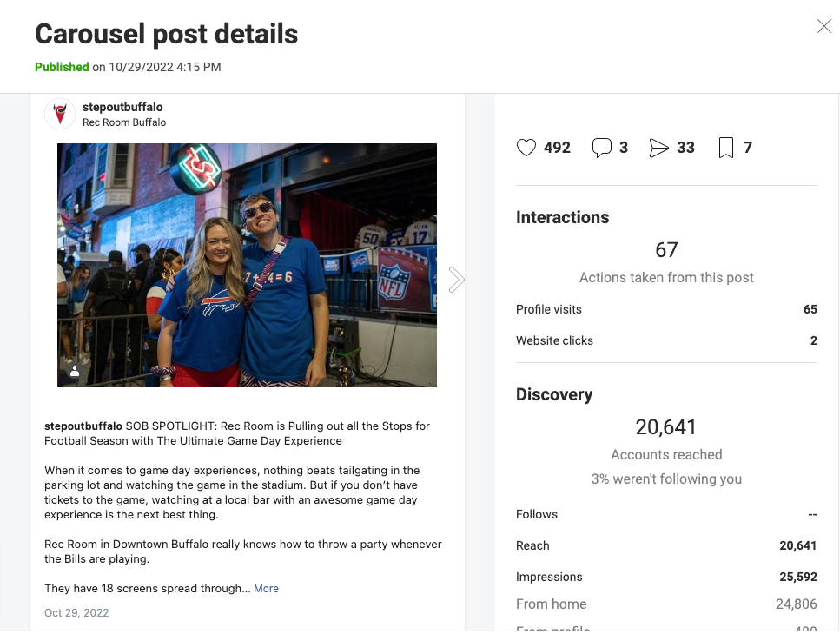Screen dimensions: 840x634
Task: Click the comments speech bubble icon
Action: (602, 148)
